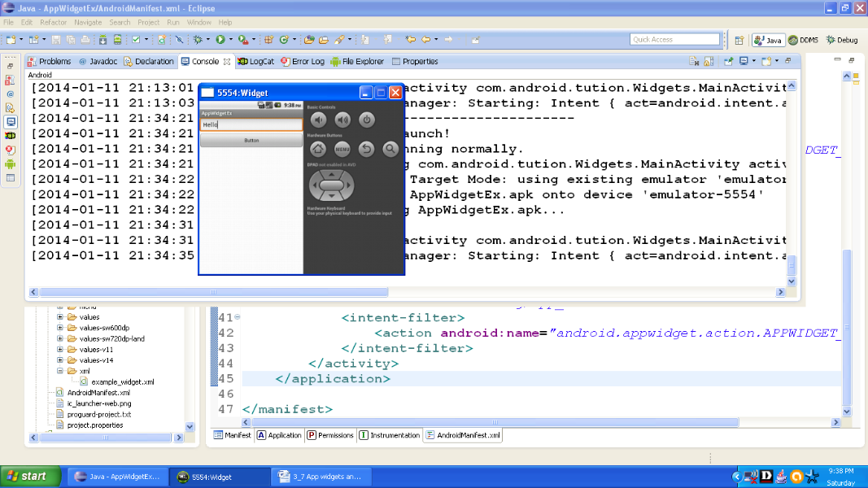This screenshot has height=488, width=868.
Task: Click the Button in the emulator app
Action: click(251, 141)
